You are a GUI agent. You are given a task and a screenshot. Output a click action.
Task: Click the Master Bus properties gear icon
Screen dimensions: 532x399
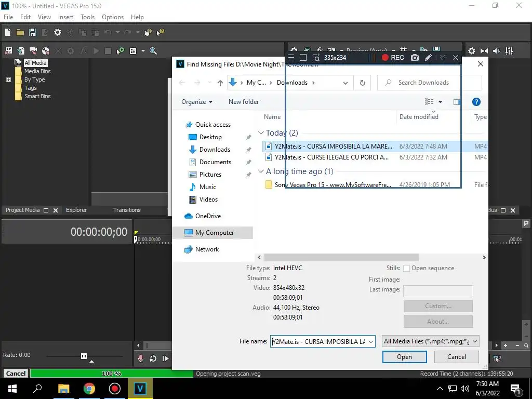[472, 51]
